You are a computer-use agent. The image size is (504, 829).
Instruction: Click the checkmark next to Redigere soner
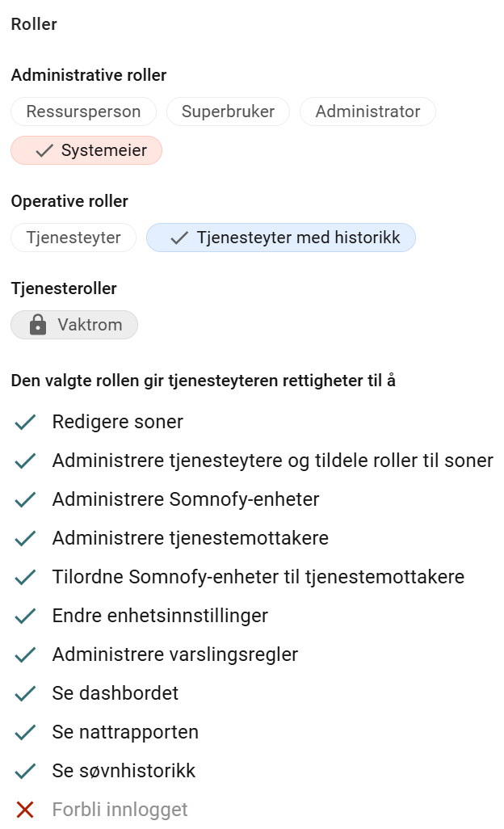[25, 422]
